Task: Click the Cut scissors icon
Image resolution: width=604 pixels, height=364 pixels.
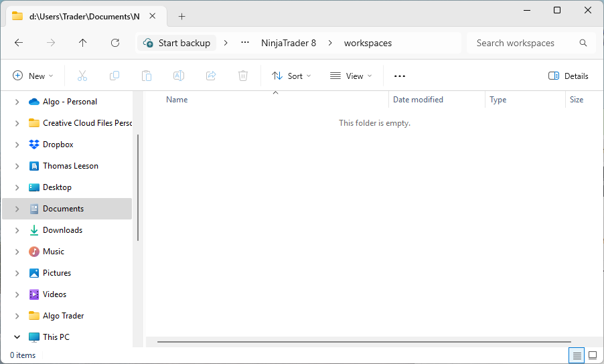Action: click(82, 76)
